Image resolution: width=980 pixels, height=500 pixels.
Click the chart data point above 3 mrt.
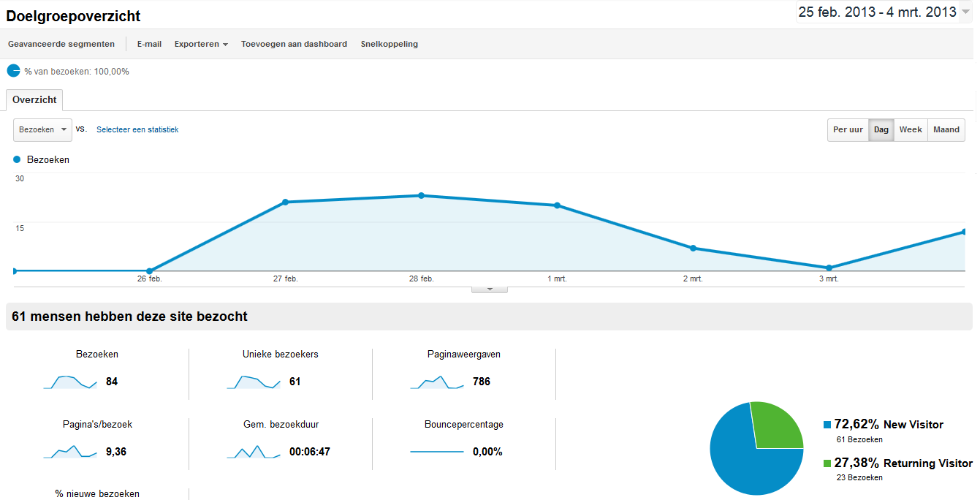[x=829, y=268]
